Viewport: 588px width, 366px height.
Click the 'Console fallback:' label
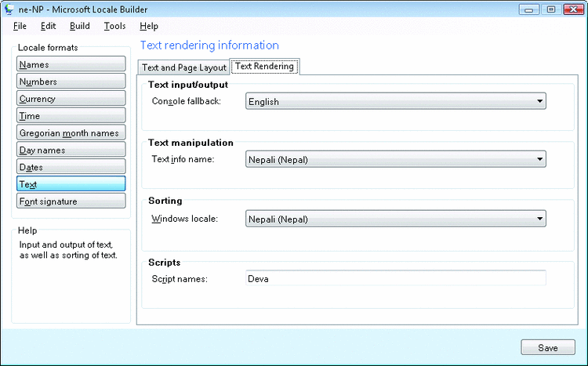pyautogui.click(x=187, y=101)
